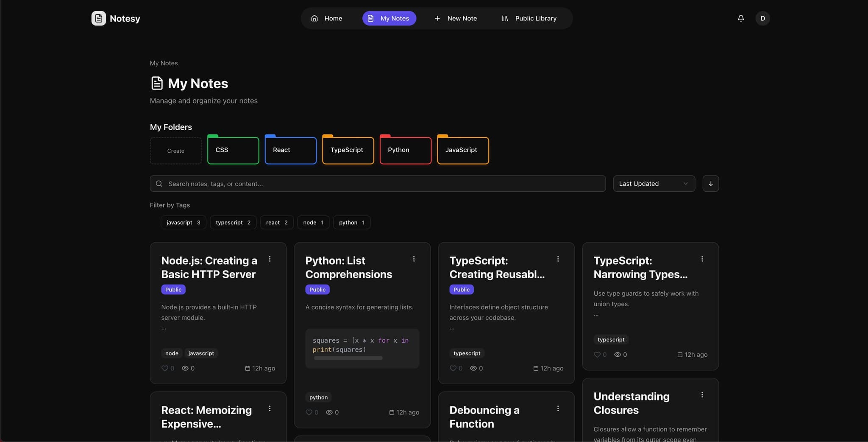Toggle the typescript tag filter
868x442 pixels.
click(x=233, y=223)
